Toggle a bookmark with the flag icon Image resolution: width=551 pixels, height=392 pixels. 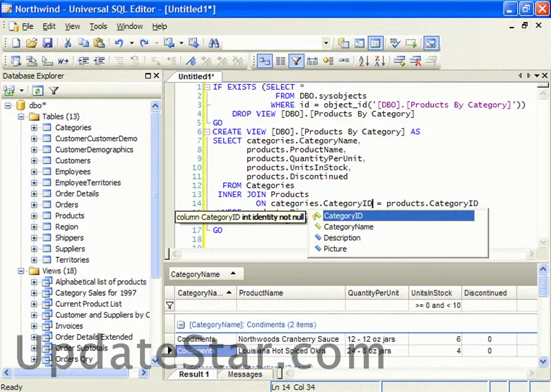[x=191, y=61]
